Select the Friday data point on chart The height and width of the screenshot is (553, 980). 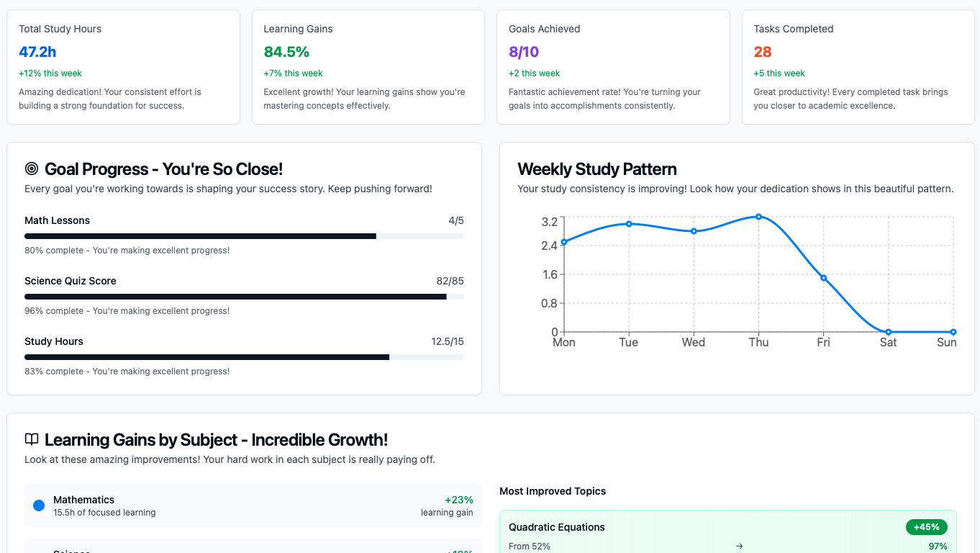click(824, 278)
